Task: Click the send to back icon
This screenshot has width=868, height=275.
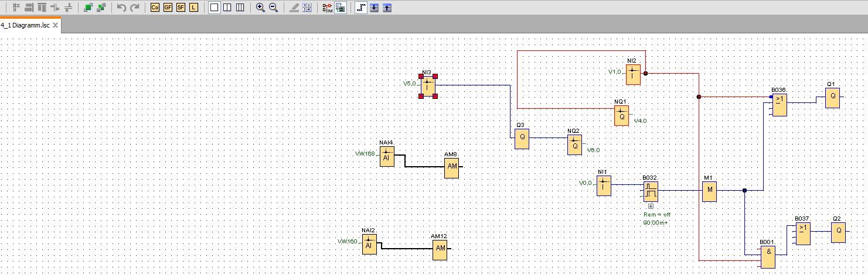Action: click(x=101, y=8)
